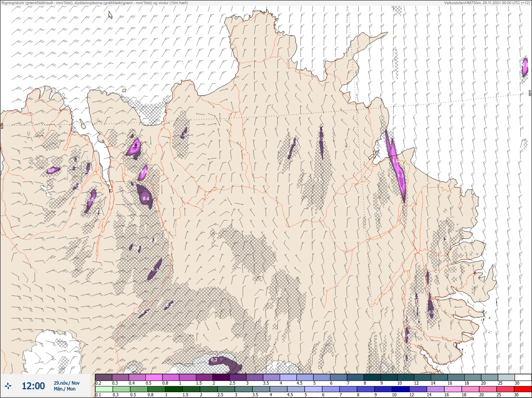
Task: Click the dark purple precipitation cell labeled 0.4
Action: point(145,196)
